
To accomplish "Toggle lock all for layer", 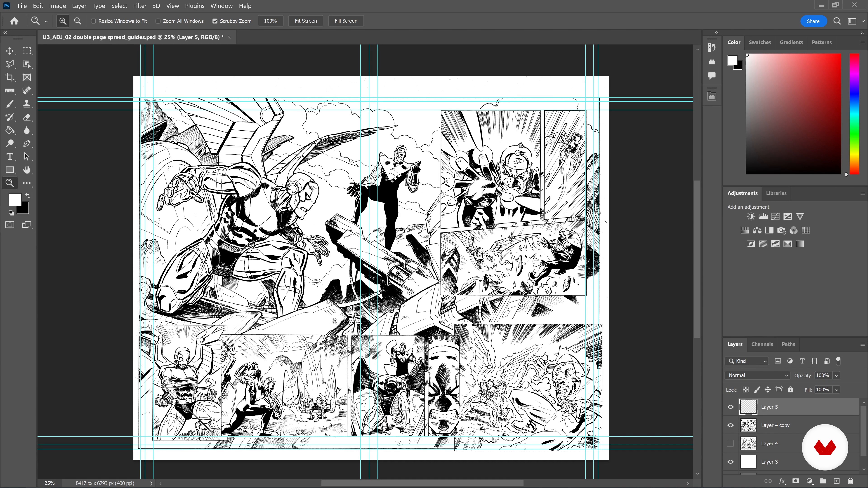I will pos(790,390).
